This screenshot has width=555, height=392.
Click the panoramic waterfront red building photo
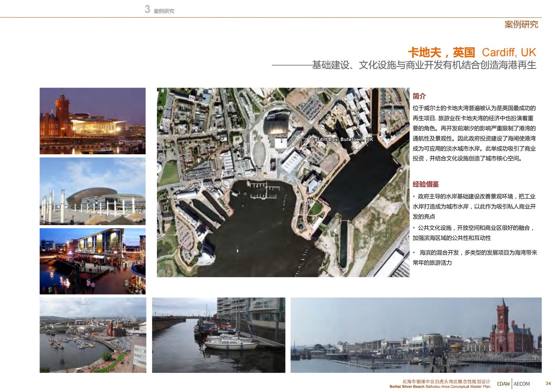(416, 335)
